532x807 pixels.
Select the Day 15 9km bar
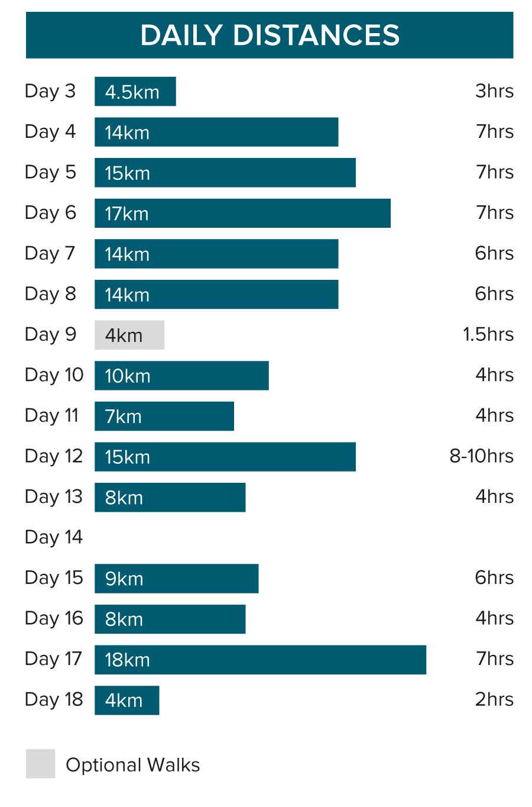[x=177, y=579]
